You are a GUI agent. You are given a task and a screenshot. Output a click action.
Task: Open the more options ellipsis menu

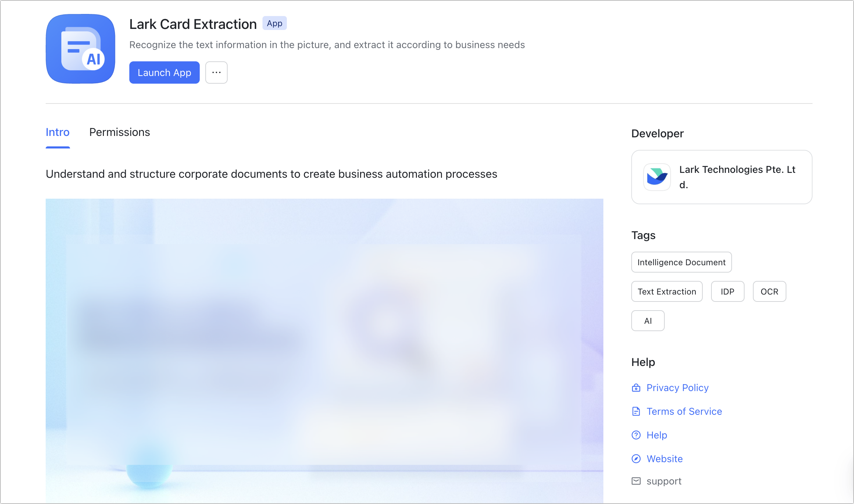point(216,72)
